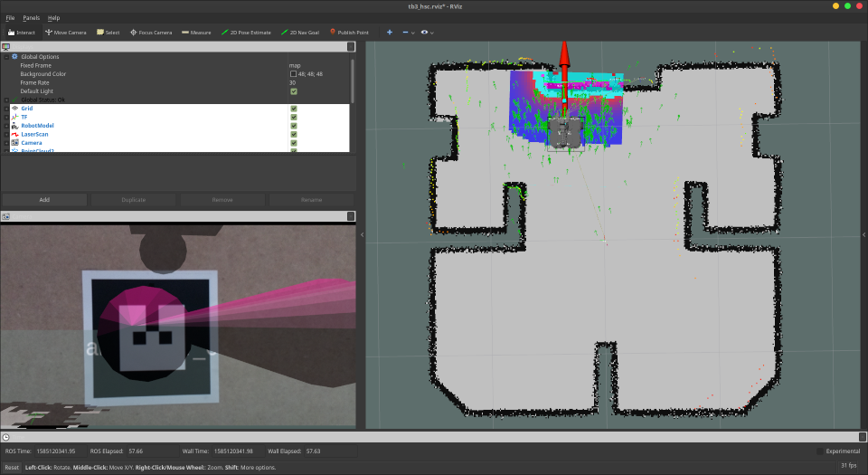Pick the Measure tool
The width and height of the screenshot is (868, 475).
point(196,32)
